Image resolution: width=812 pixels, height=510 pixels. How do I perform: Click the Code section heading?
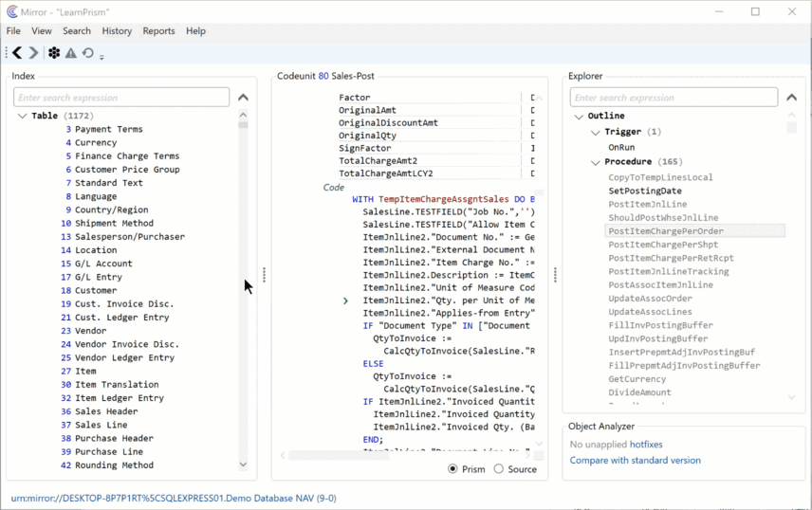click(x=334, y=188)
